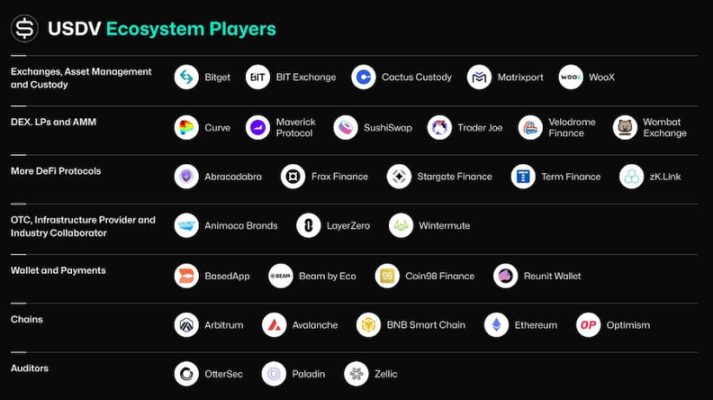The width and height of the screenshot is (713, 400).
Task: Open the Ethereum chain icon
Action: [497, 325]
